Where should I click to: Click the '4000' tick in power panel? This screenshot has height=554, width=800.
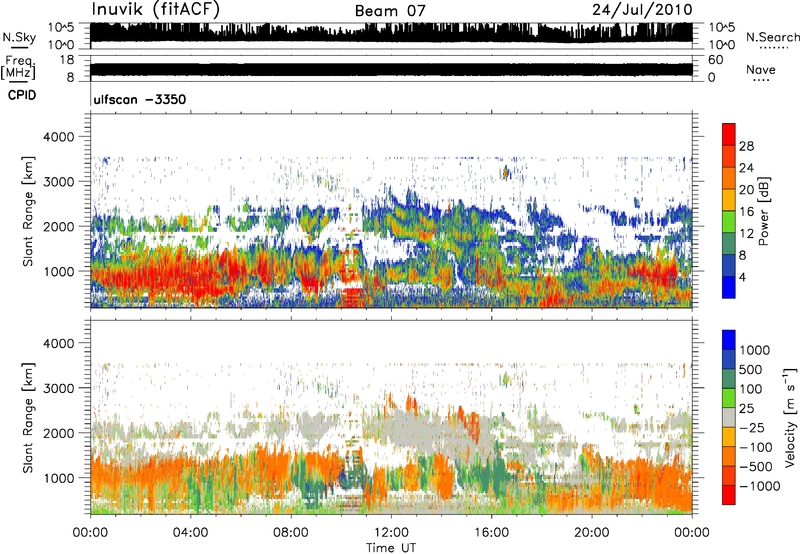coord(58,137)
